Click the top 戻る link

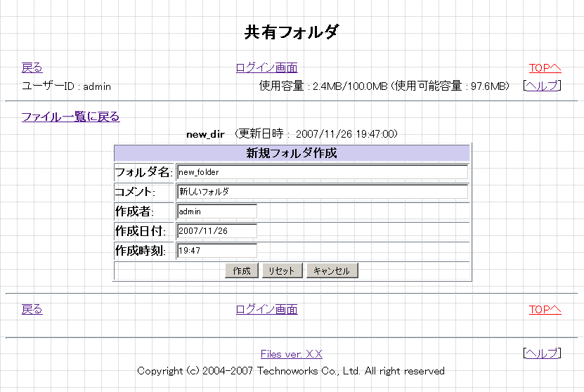coord(32,67)
